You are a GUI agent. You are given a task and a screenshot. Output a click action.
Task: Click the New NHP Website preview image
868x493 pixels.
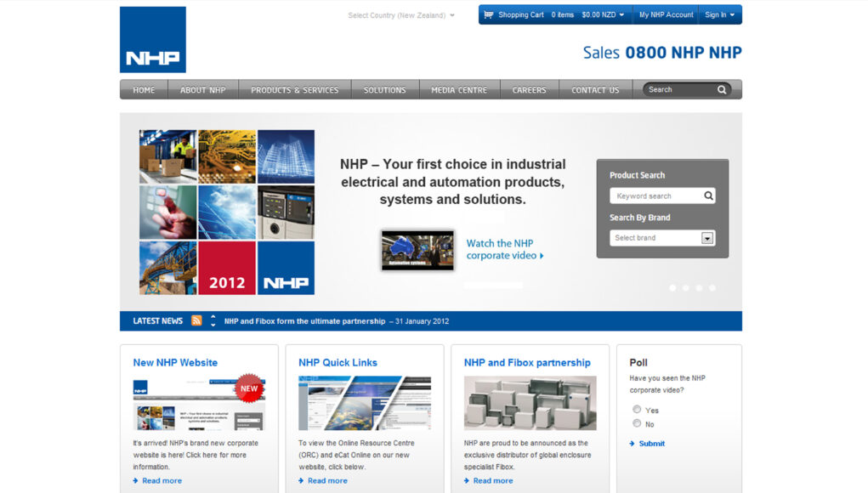(199, 404)
